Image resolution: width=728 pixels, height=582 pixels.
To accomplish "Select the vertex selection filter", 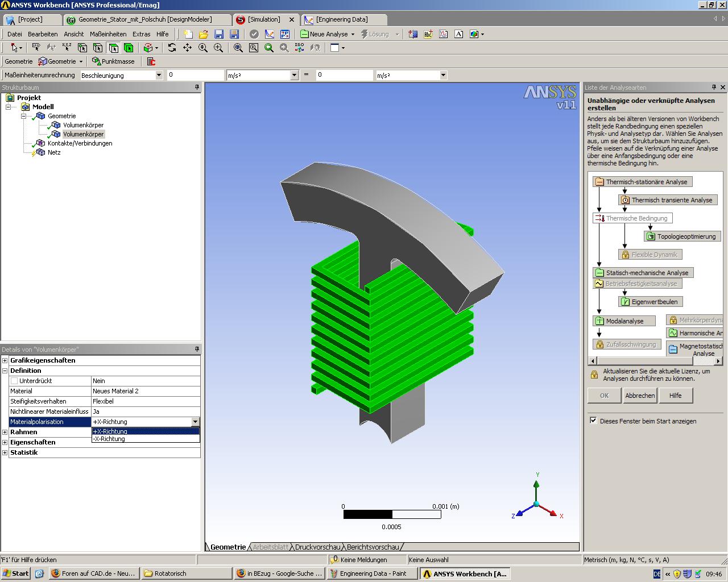I will coord(82,48).
